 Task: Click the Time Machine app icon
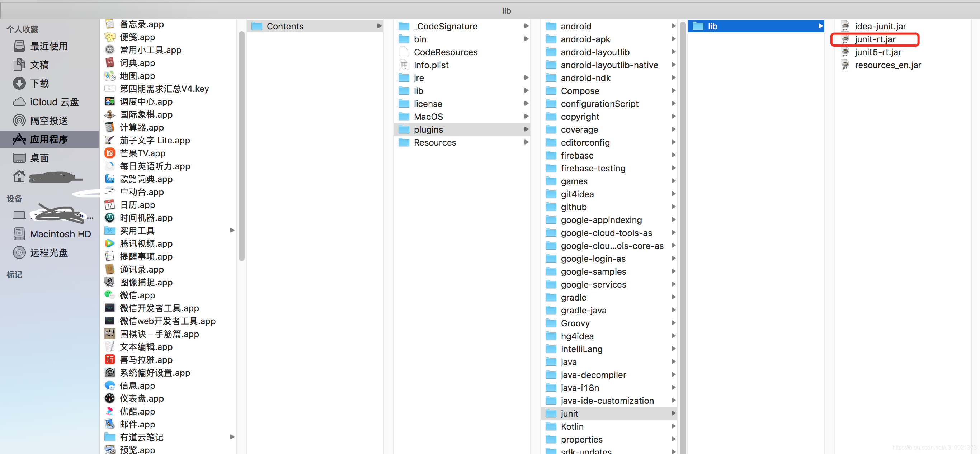(x=109, y=217)
